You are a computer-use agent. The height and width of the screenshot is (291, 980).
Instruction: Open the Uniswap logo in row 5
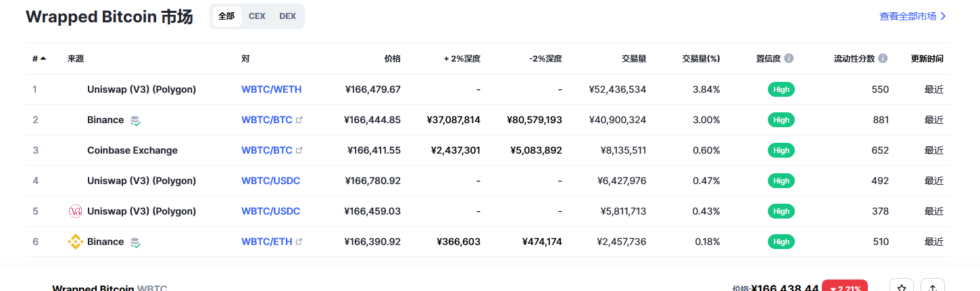(76, 211)
